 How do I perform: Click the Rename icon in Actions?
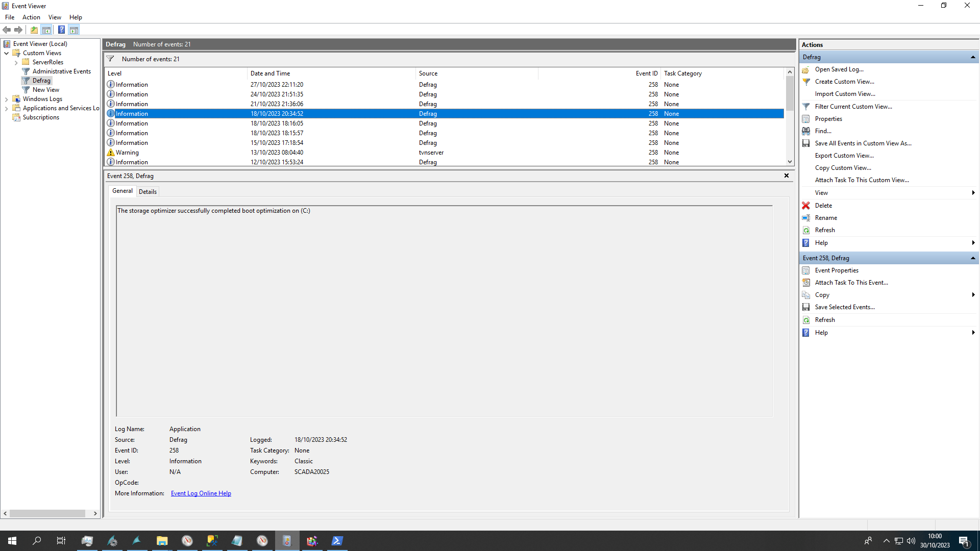pos(806,218)
